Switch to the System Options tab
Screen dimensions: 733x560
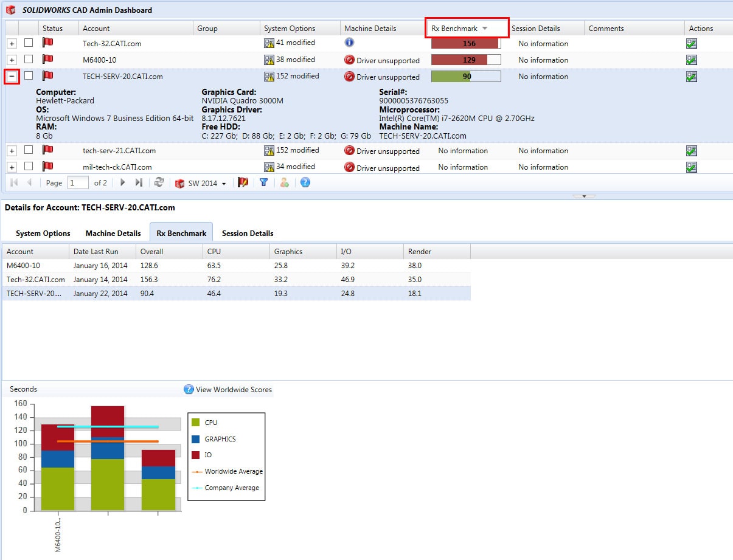point(43,233)
